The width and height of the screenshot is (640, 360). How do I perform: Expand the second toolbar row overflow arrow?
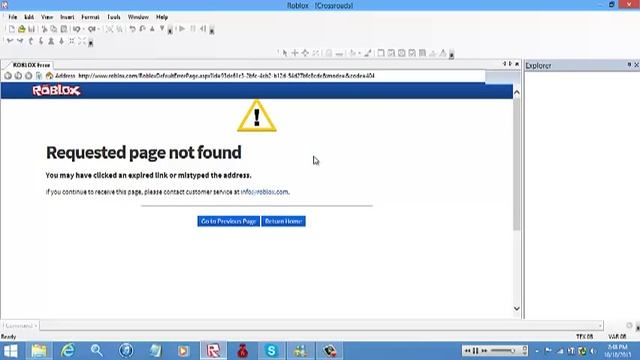click(91, 42)
